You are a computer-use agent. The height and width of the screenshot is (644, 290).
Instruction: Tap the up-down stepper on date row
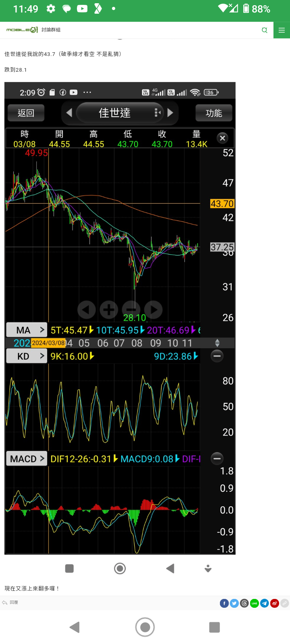(x=217, y=343)
